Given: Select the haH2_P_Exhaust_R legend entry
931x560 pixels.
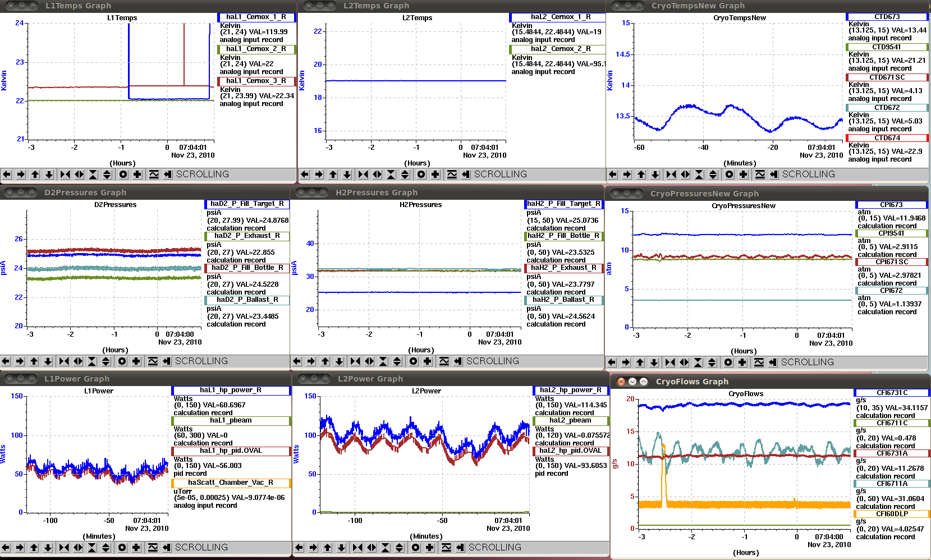Looking at the screenshot, I should [564, 268].
